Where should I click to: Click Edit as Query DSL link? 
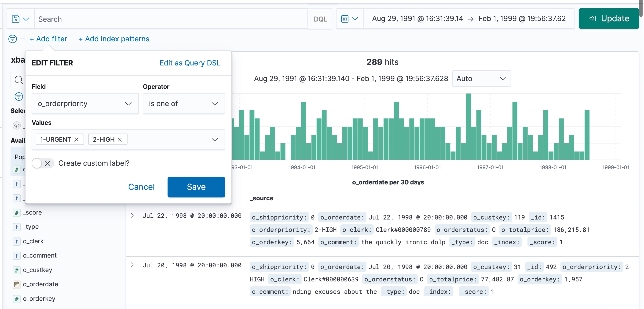(x=190, y=63)
